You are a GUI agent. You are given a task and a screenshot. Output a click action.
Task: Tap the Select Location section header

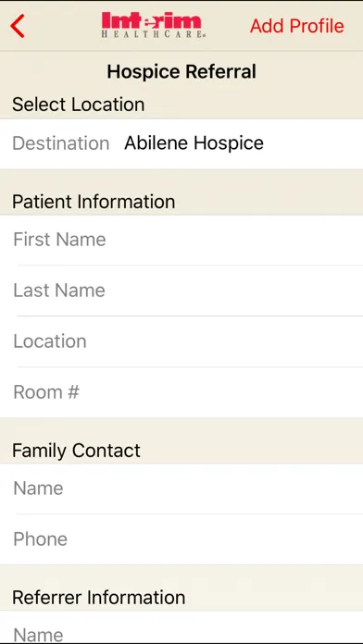pyautogui.click(x=78, y=105)
